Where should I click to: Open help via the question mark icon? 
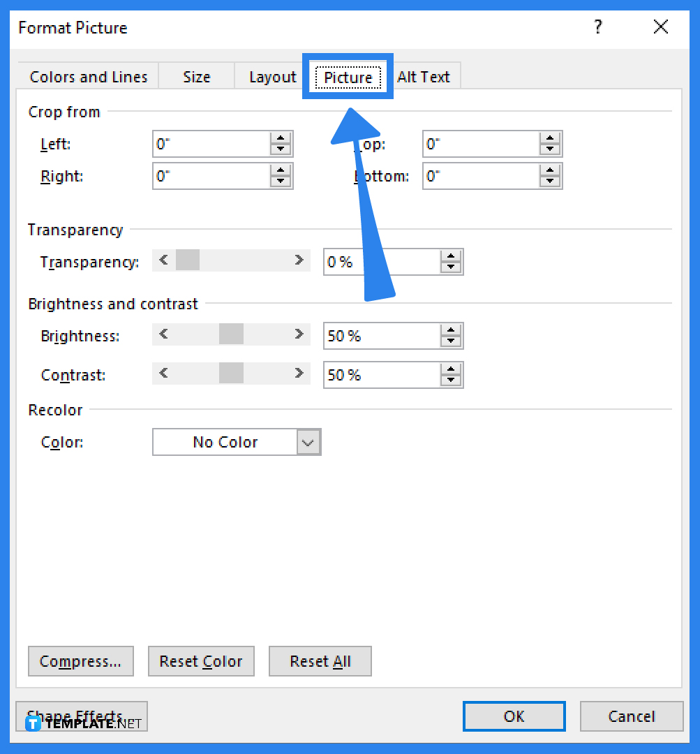click(597, 27)
